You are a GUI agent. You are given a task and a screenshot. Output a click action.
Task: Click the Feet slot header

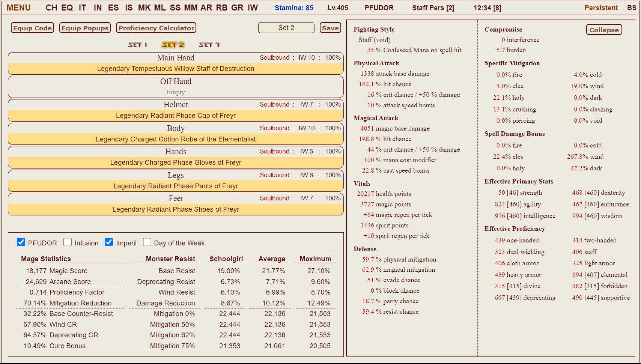click(x=176, y=199)
